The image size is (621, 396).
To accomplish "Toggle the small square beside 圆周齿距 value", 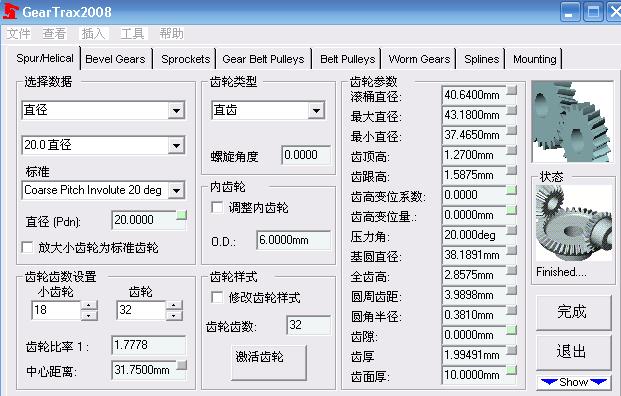I will point(512,290).
